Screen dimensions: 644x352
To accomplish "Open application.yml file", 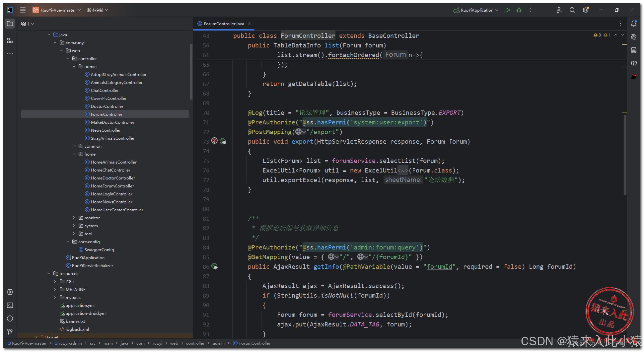I will (x=80, y=305).
